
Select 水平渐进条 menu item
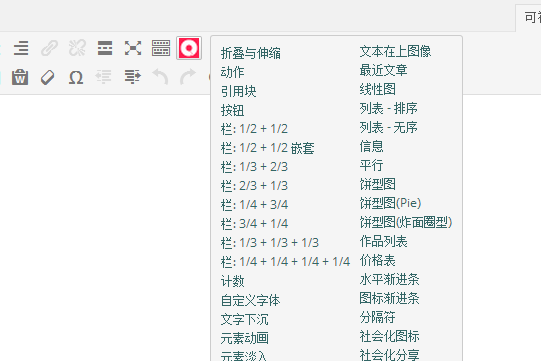[389, 279]
